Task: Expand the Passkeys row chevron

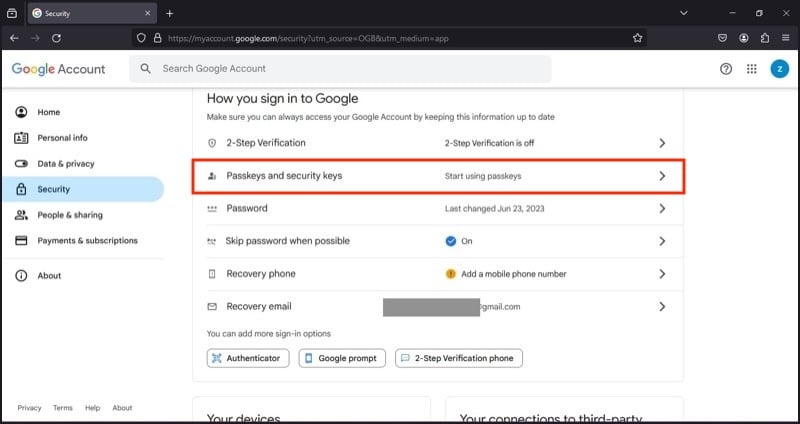Action: tap(662, 176)
